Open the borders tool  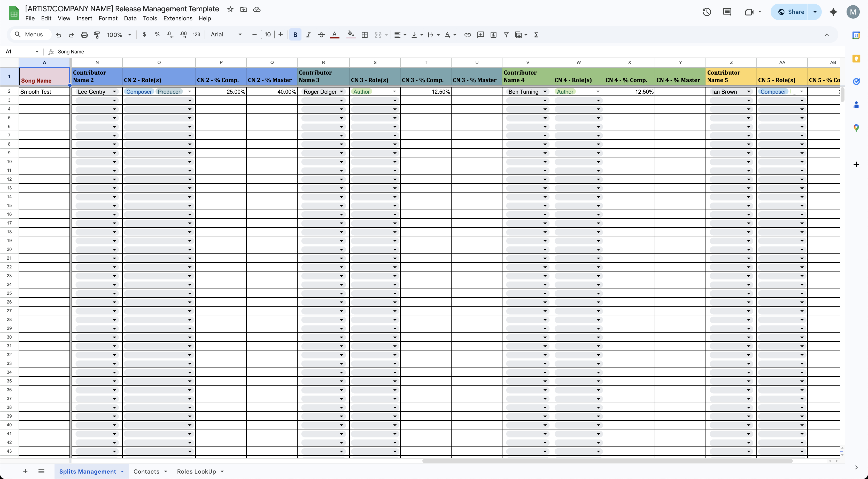[x=364, y=35]
